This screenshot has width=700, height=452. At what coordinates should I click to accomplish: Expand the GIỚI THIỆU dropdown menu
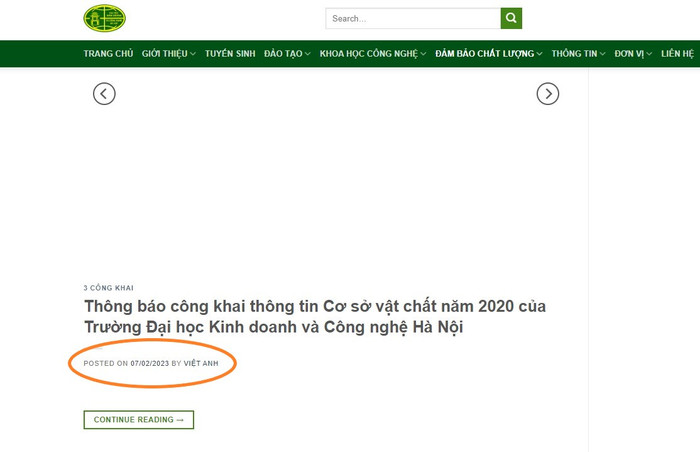168,54
